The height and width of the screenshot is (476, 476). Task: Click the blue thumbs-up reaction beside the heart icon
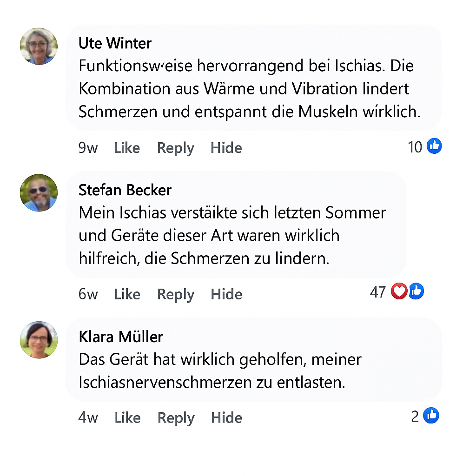pyautogui.click(x=416, y=291)
